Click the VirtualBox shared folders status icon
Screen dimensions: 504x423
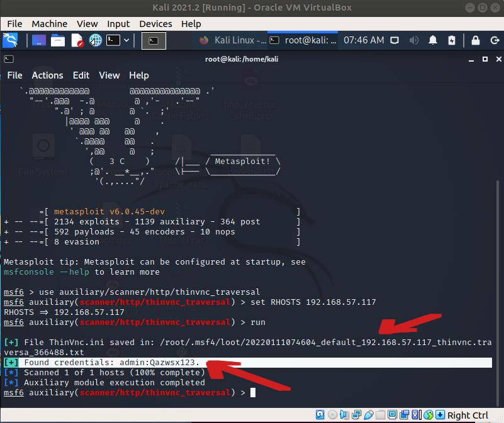tap(380, 415)
